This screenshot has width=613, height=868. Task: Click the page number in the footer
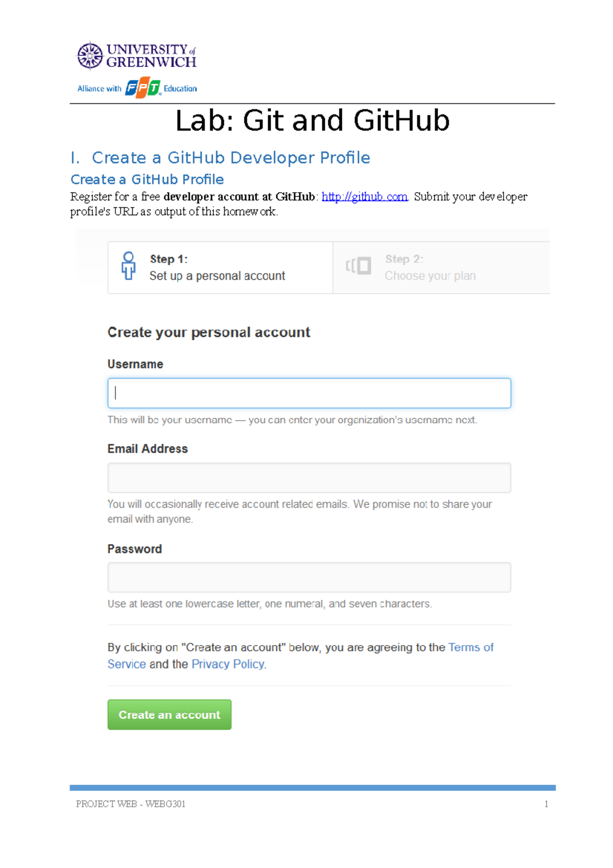546,804
